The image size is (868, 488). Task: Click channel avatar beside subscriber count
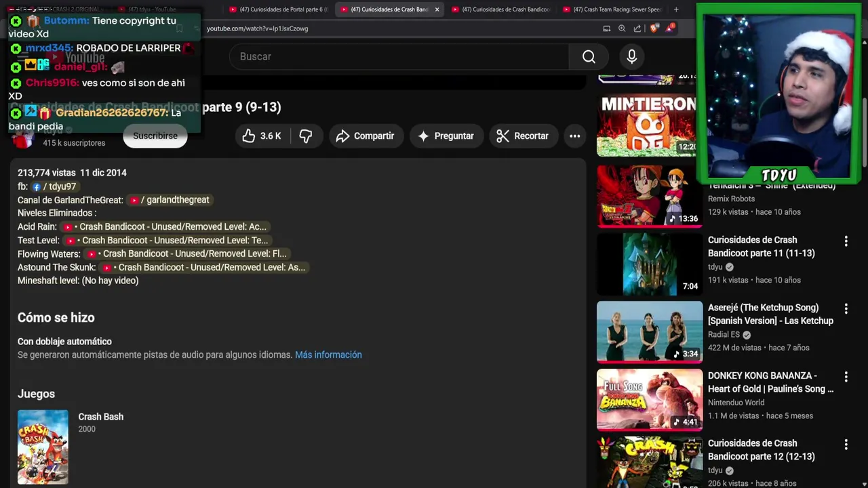[23, 138]
